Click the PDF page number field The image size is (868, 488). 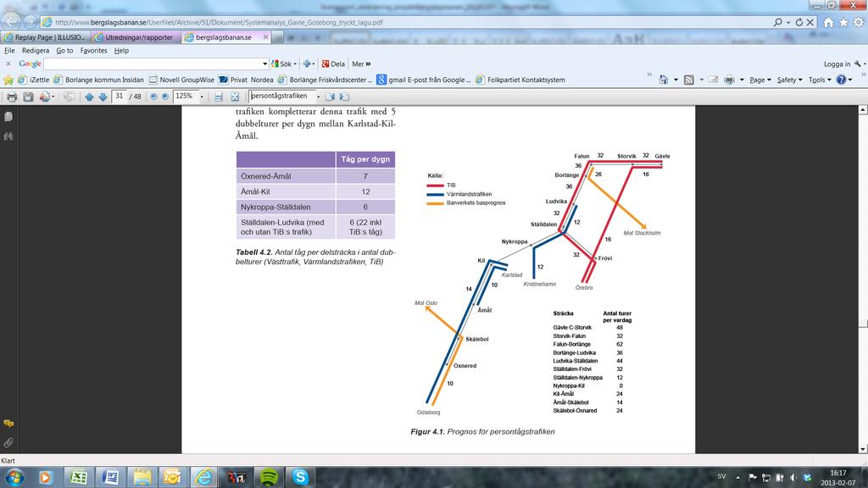click(x=120, y=97)
